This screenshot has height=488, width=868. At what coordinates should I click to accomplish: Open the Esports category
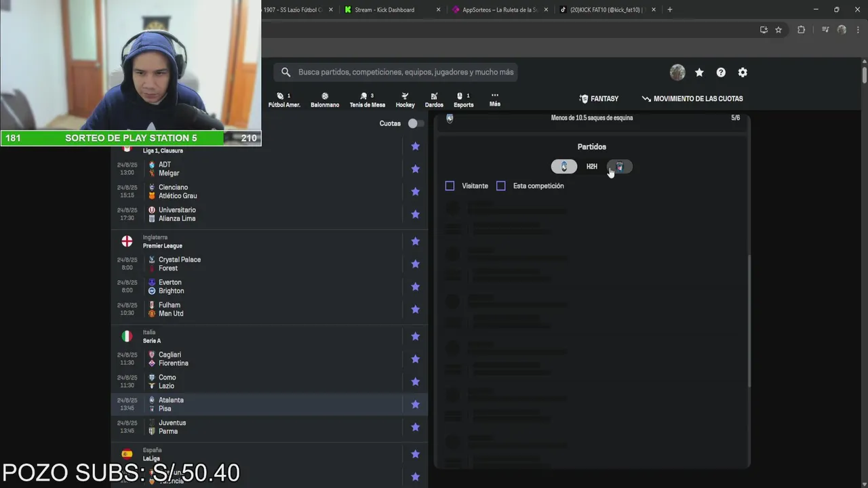pos(463,100)
